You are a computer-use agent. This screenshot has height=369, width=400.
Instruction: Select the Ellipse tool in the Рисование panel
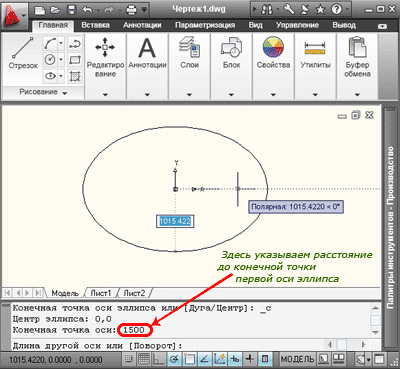50,76
